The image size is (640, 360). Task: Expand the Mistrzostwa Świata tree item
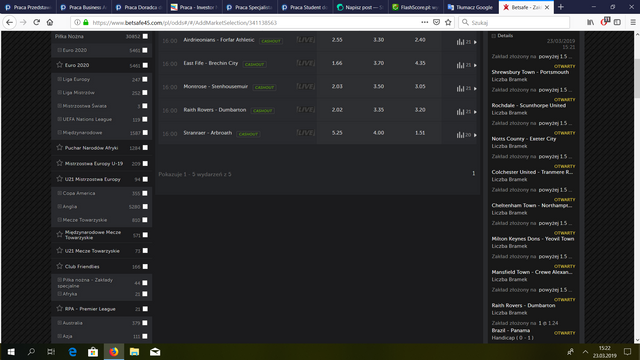[60, 106]
